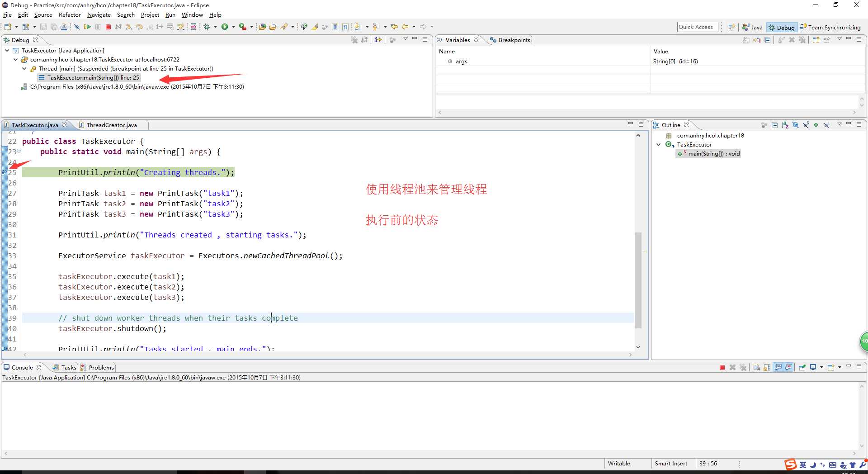Image resolution: width=868 pixels, height=474 pixels.
Task: Open the Run menu
Action: pyautogui.click(x=170, y=15)
